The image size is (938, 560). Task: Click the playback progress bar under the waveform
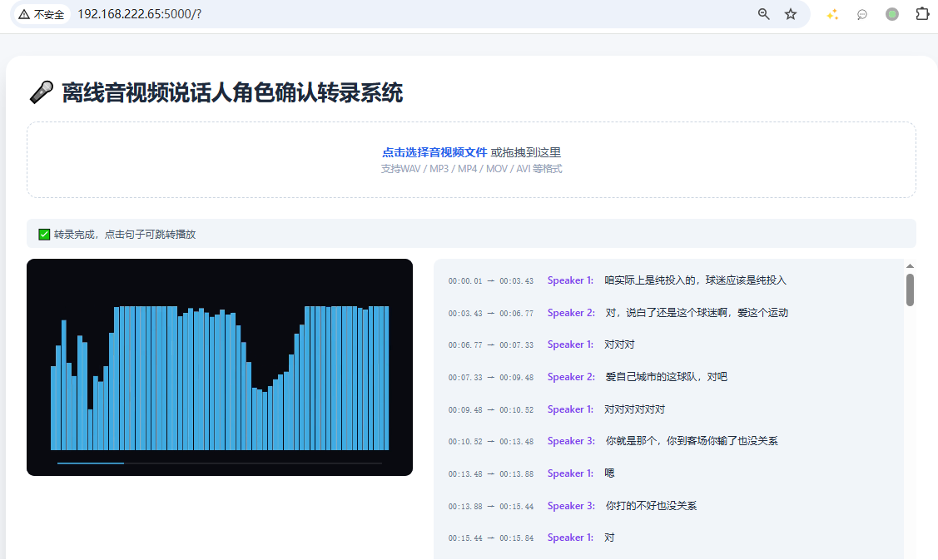(x=220, y=463)
